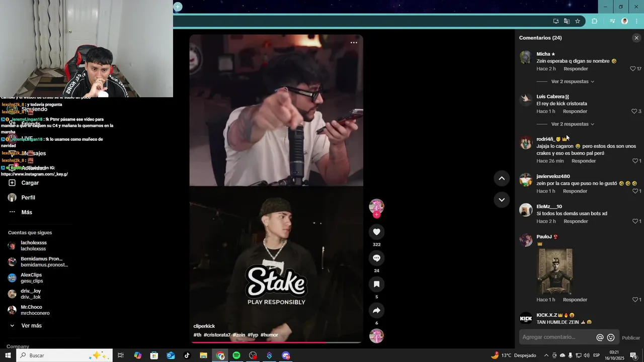Bookmark the video with the save icon
The image size is (644, 362).
[x=376, y=284]
